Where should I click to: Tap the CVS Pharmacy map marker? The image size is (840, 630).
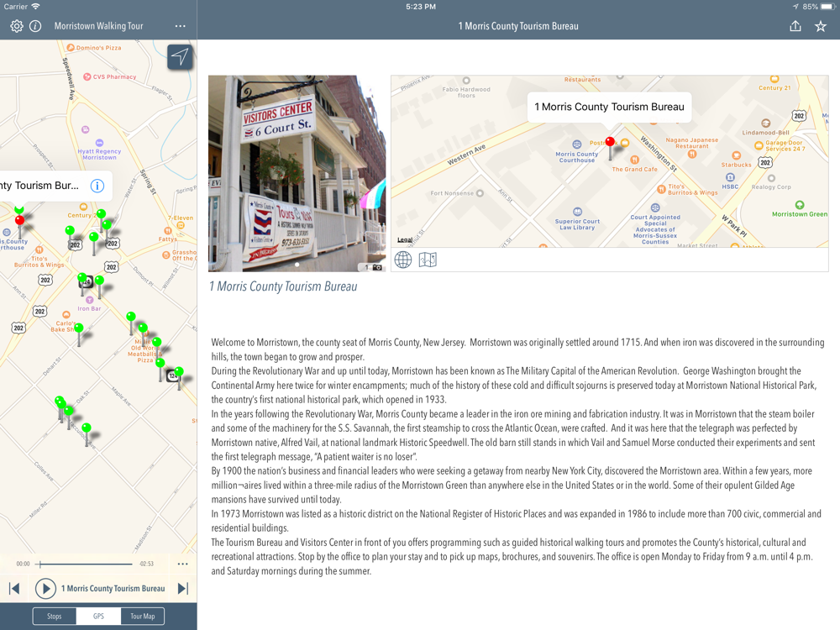click(87, 76)
